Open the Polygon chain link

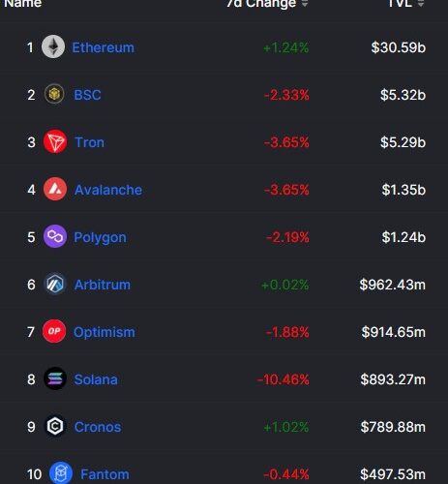tap(100, 238)
